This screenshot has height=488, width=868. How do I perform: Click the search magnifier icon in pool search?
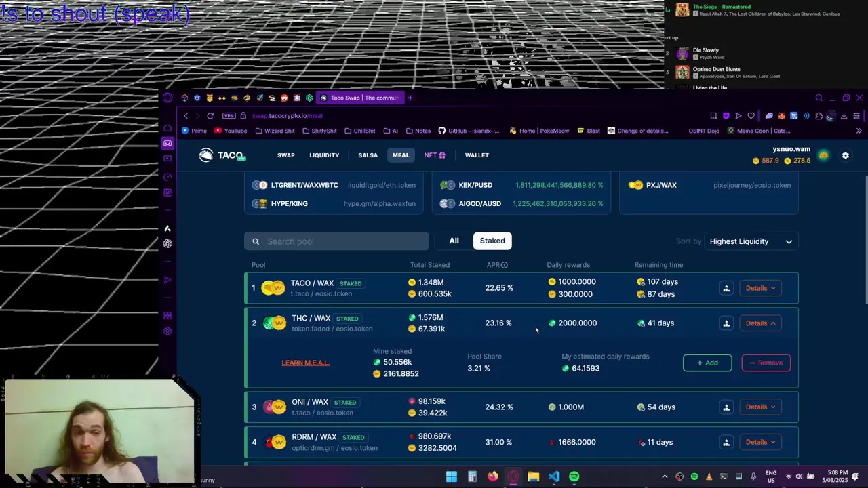(x=256, y=241)
